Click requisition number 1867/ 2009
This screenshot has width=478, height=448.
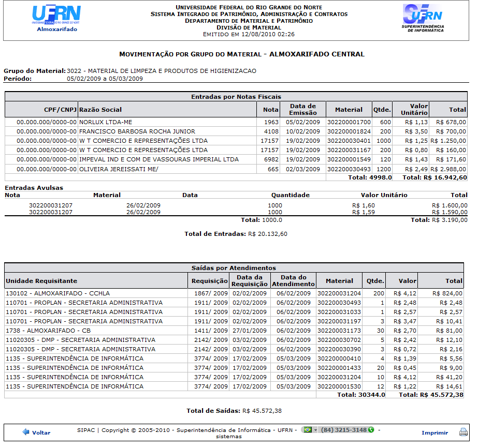coord(211,293)
